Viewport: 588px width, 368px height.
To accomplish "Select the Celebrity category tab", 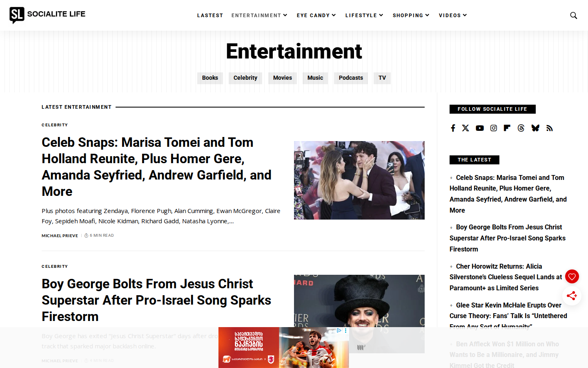I will tap(245, 78).
